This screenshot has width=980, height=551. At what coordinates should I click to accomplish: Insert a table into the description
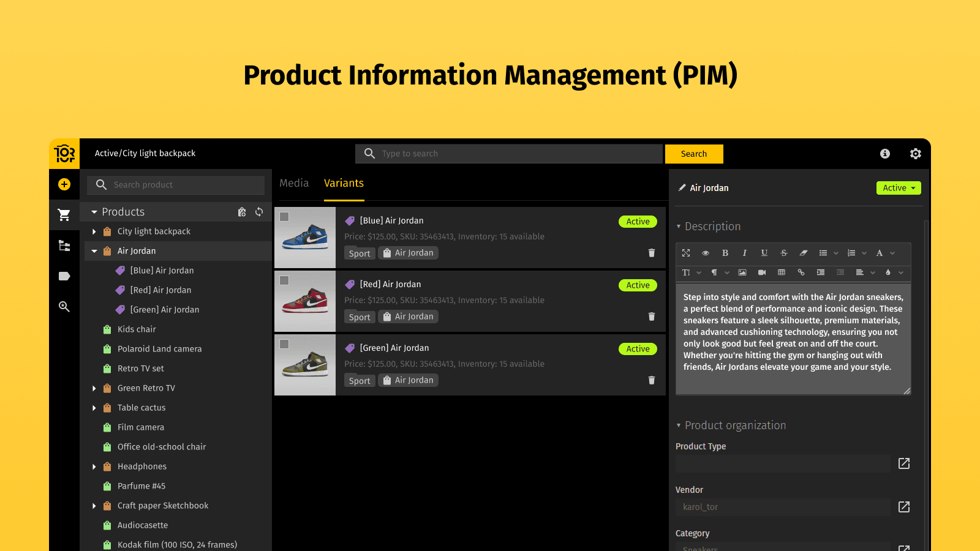point(782,273)
